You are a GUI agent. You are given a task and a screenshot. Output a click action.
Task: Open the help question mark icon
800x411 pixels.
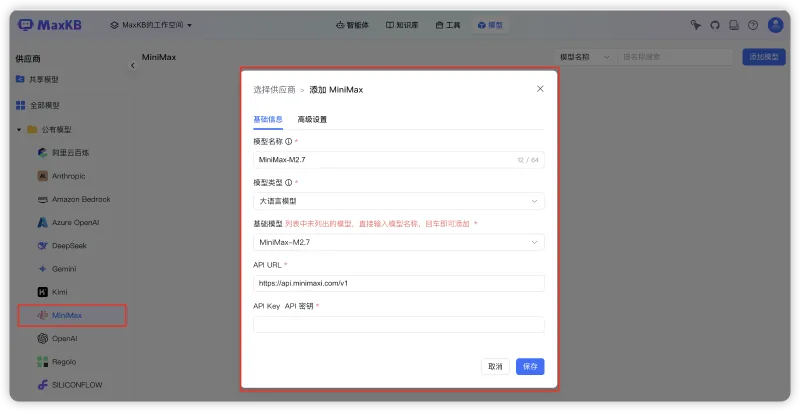(x=753, y=25)
